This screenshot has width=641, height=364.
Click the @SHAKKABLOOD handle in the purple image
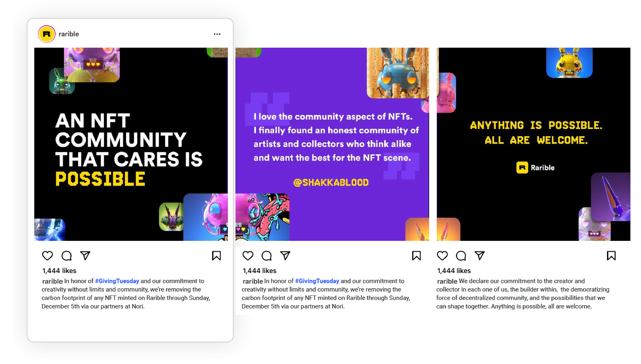click(331, 182)
